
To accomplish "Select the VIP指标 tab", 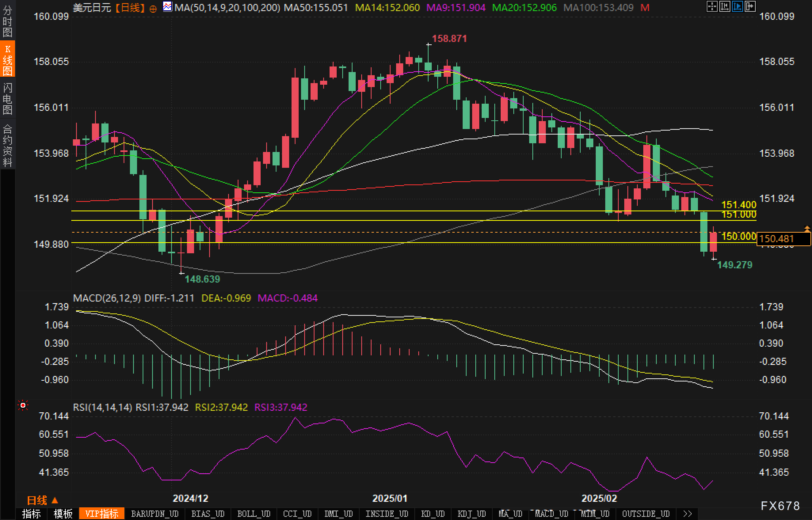I will pos(102,514).
